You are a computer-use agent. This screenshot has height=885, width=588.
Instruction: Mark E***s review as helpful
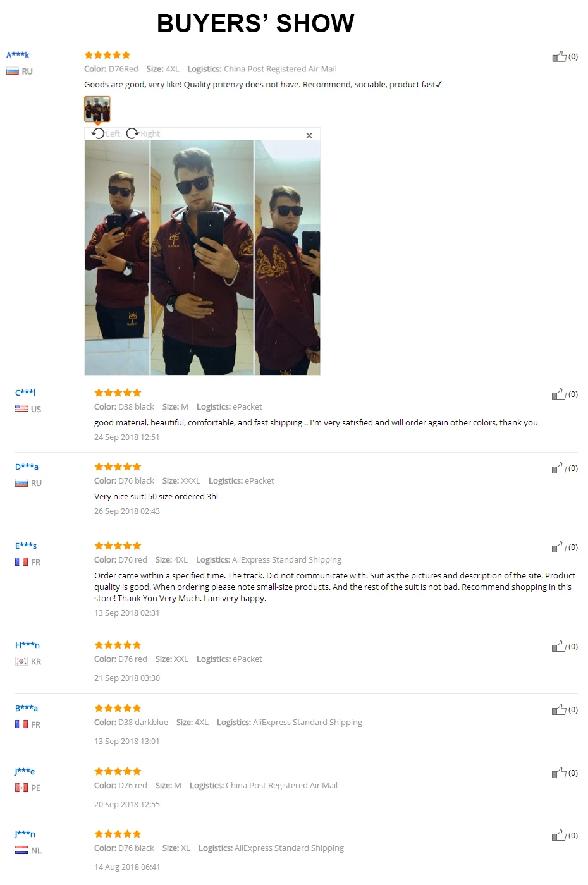[x=559, y=547]
